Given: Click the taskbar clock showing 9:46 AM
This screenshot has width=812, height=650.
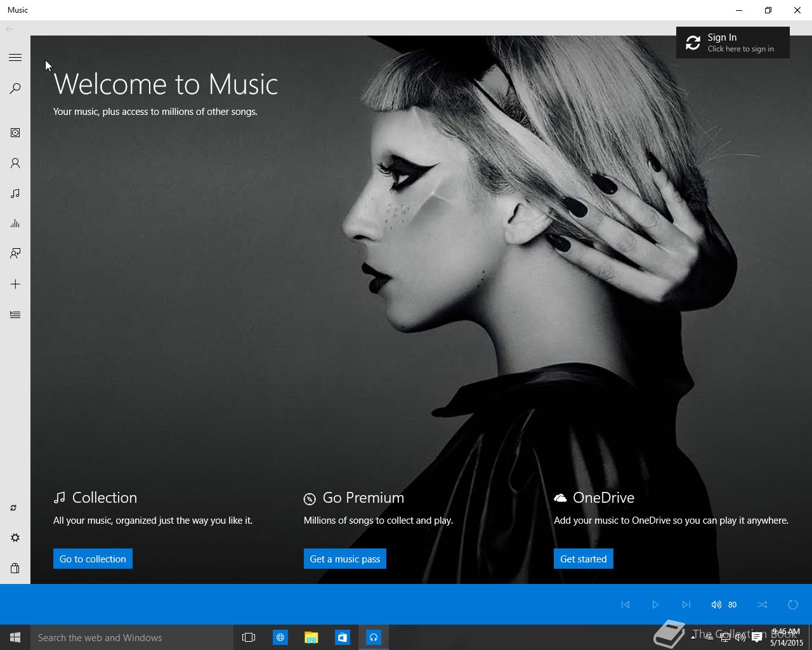Looking at the screenshot, I should (x=787, y=637).
